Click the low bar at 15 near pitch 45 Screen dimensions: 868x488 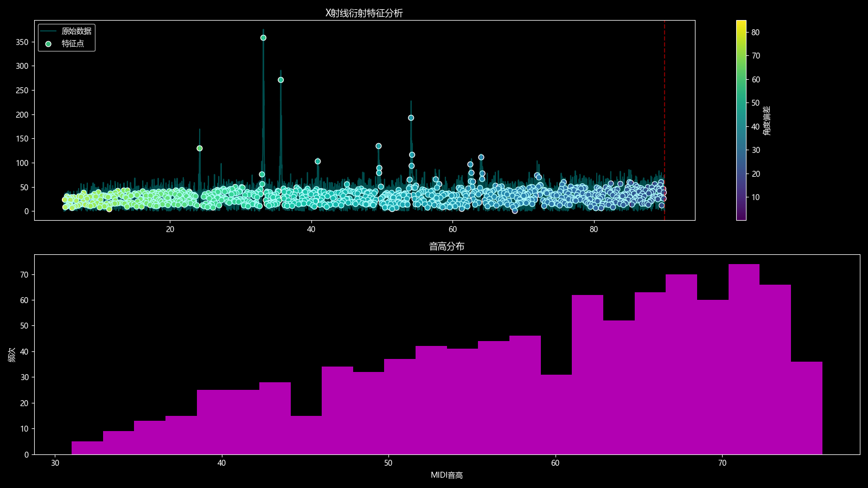(x=306, y=435)
